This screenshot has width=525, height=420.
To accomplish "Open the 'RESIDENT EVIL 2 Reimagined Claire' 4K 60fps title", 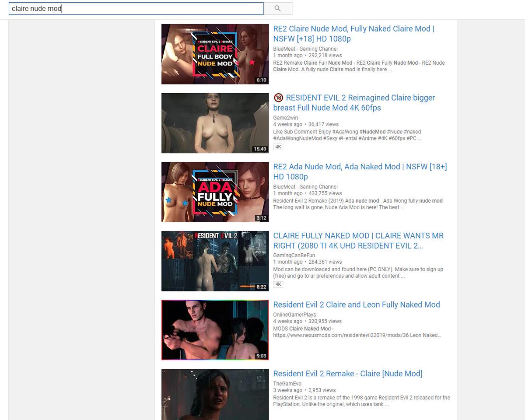I will pos(354,103).
